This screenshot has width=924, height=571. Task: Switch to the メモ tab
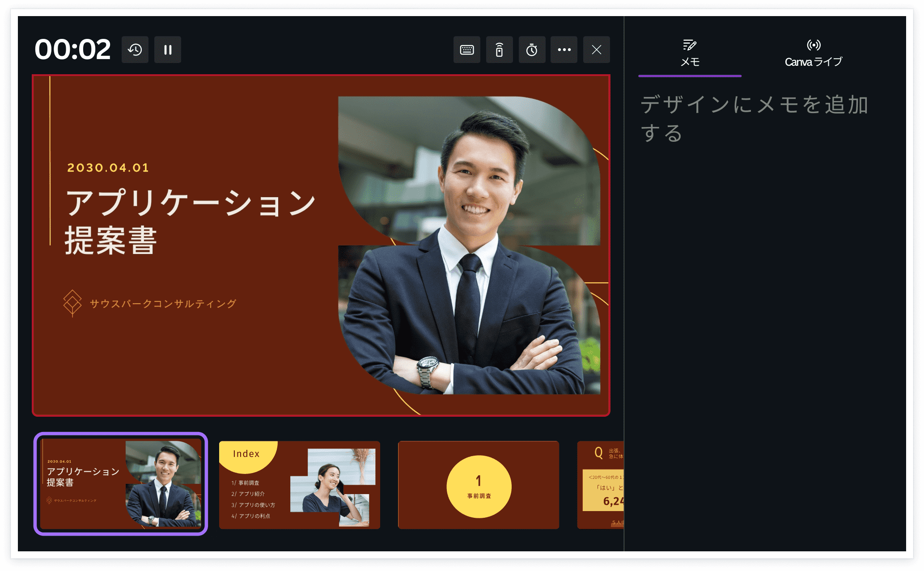click(x=689, y=53)
